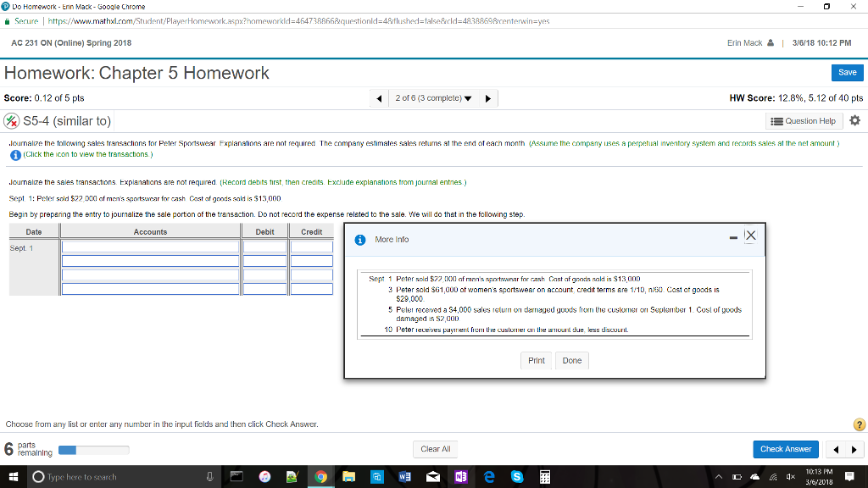The image size is (868, 488).
Task: Click the settings gear near Question Help
Action: point(854,120)
